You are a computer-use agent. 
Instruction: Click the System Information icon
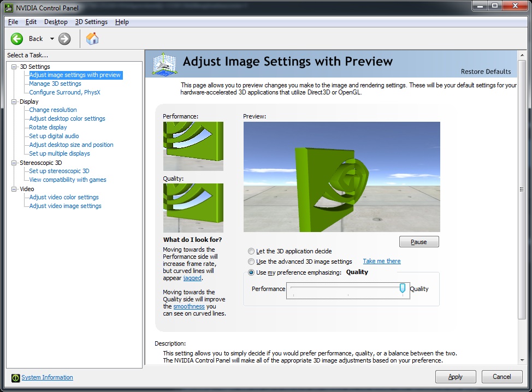coord(16,378)
